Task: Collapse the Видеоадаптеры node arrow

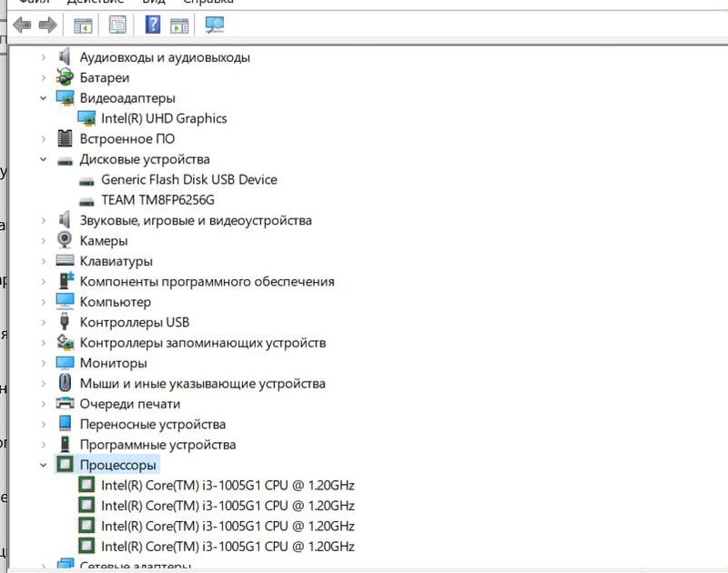Action: tap(43, 98)
